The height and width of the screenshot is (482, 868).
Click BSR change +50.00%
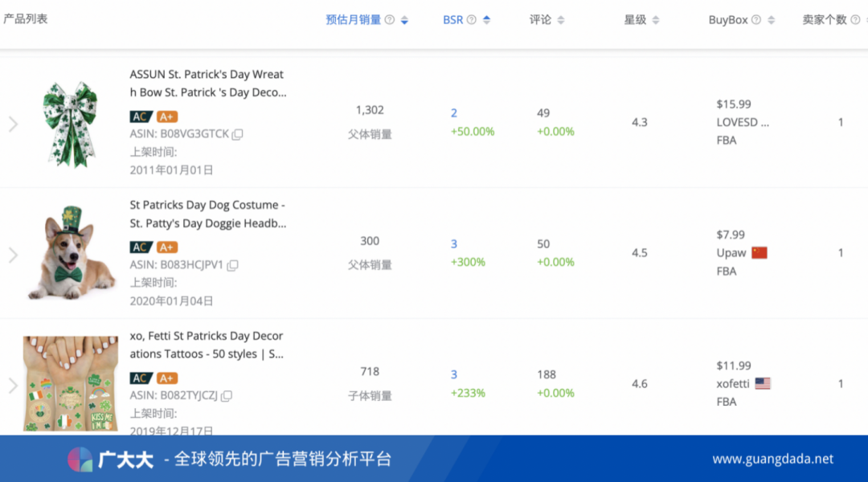473,132
